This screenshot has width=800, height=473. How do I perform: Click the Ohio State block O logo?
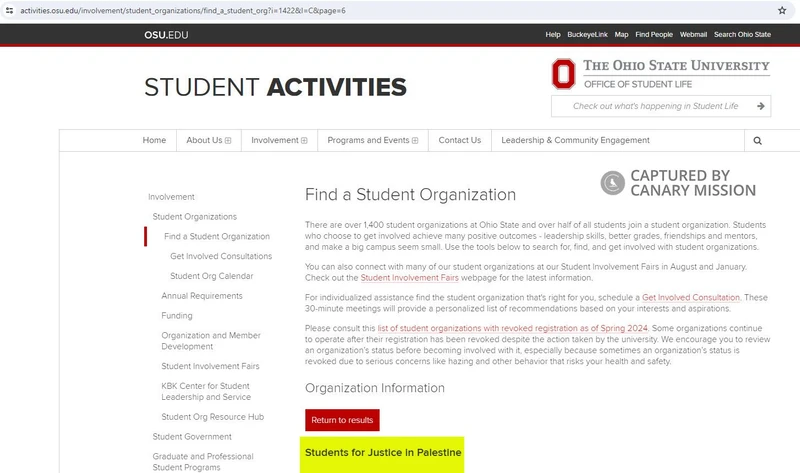coord(563,73)
